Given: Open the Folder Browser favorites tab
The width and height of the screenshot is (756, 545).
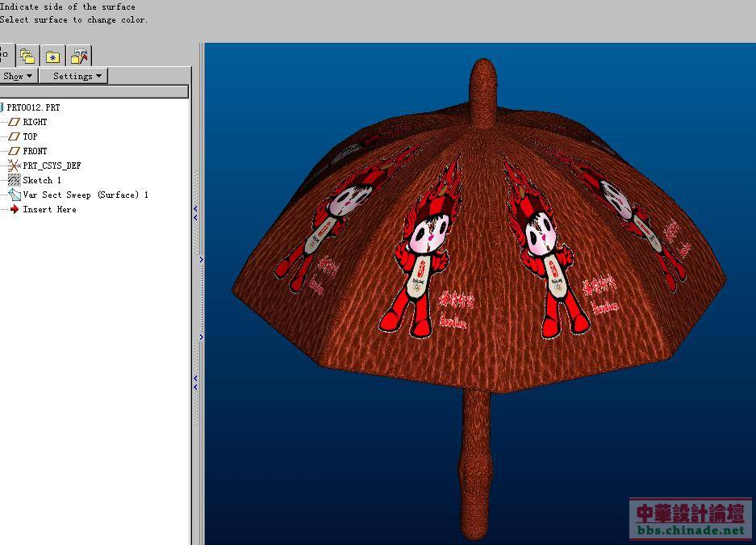Looking at the screenshot, I should coord(52,57).
